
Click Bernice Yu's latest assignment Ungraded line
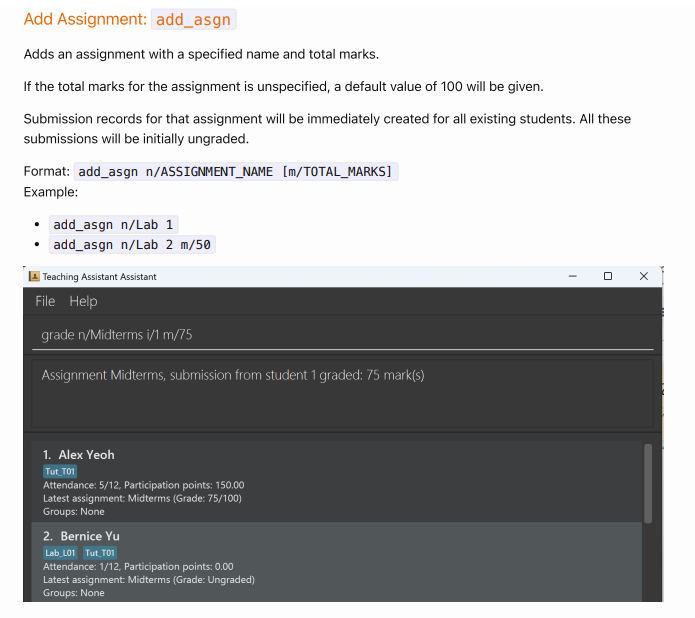coord(149,580)
